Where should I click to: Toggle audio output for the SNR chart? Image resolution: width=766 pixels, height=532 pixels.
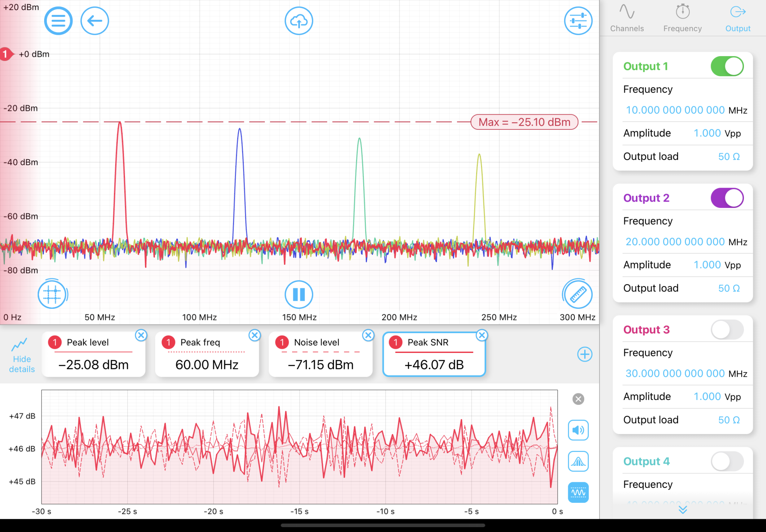pyautogui.click(x=578, y=430)
